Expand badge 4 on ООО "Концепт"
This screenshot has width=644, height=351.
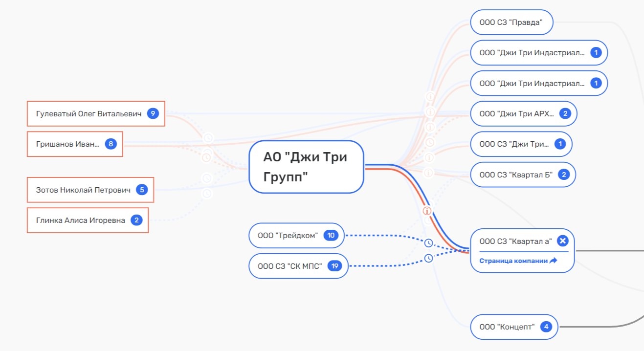pos(546,327)
